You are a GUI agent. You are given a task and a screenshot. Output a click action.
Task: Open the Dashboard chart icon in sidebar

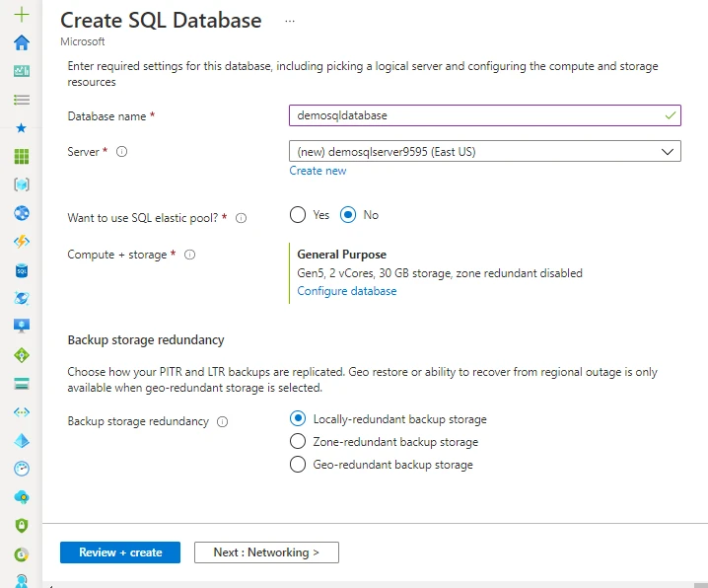[22, 71]
